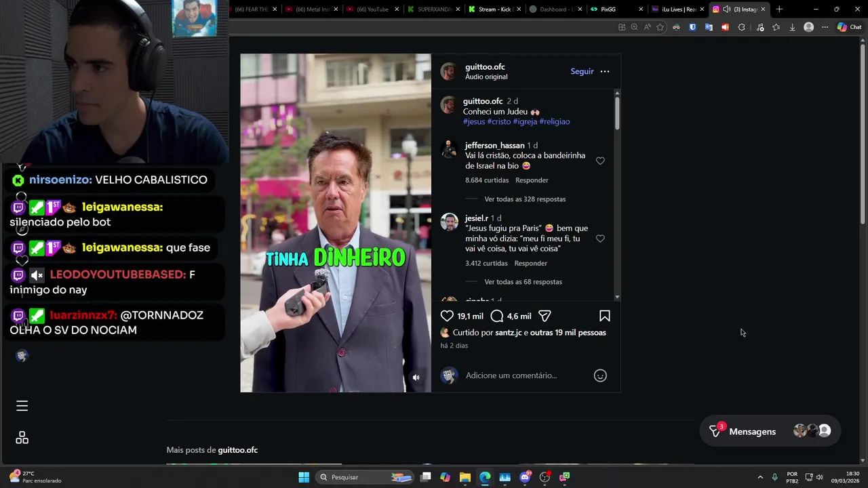868x488 pixels.
Task: Open File Explorer from taskbar
Action: click(465, 477)
